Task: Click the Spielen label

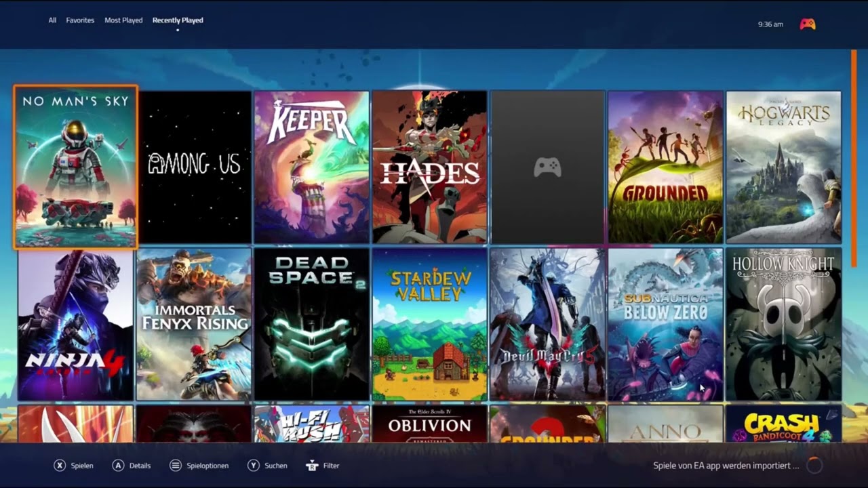Action: (x=82, y=466)
